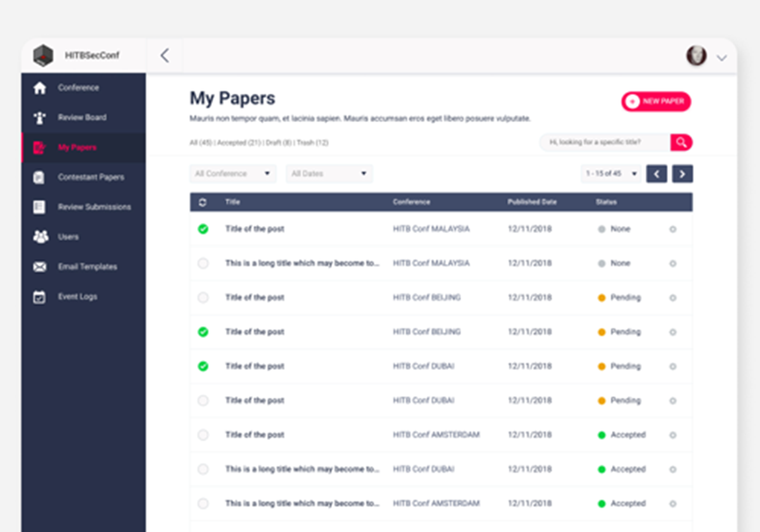The width and height of the screenshot is (760, 532).
Task: Go to the previous page of papers
Action: [657, 174]
